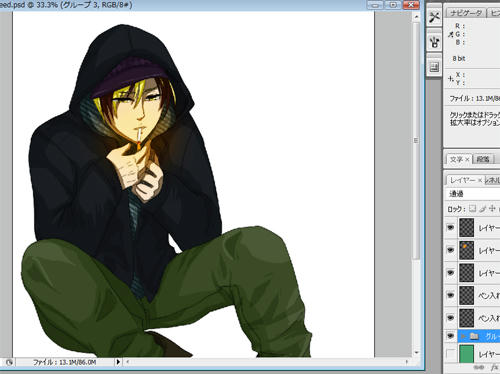Click the link layers icon at bottom

(479, 367)
